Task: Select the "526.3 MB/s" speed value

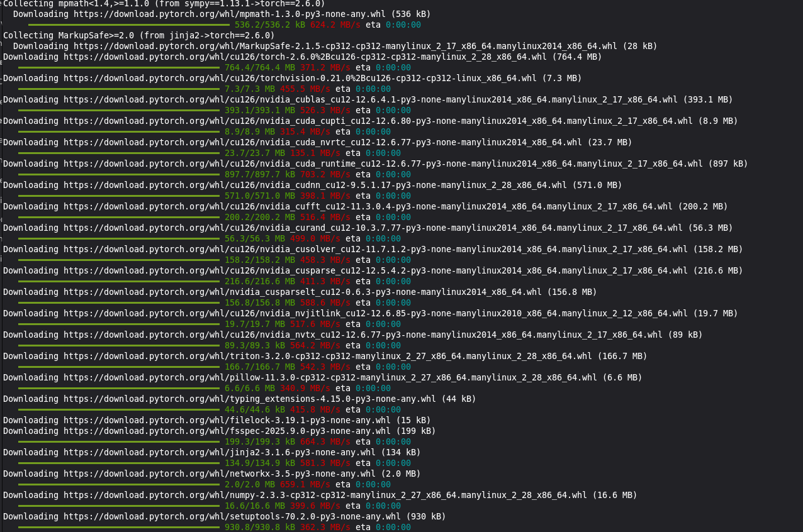Action: 325,110
